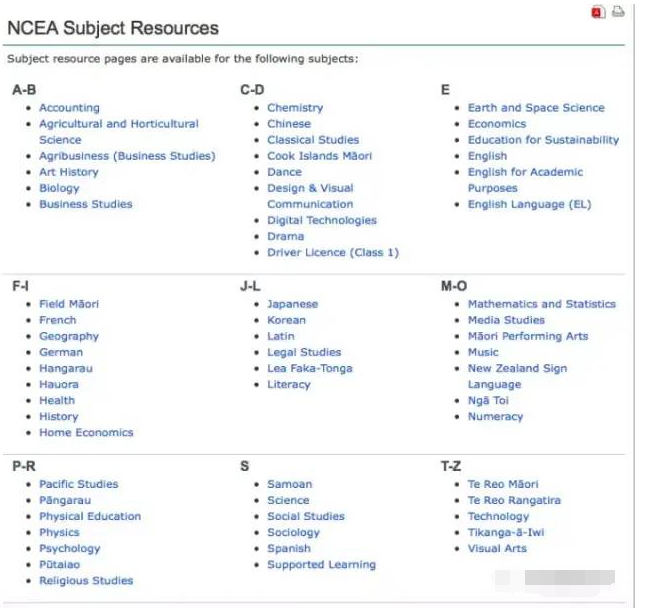Image resolution: width=645 pixels, height=615 pixels.
Task: Open the Field Māori subject link
Action: point(69,304)
